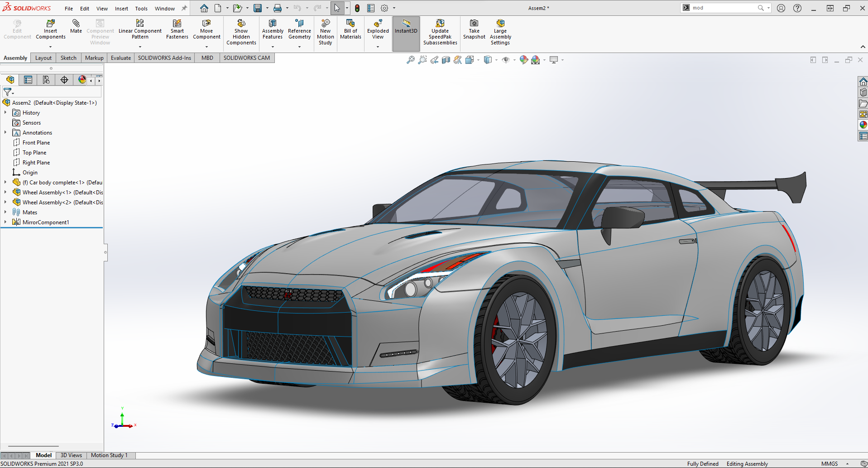The image size is (868, 468).
Task: Open the PropertyManager tab
Action: click(28, 80)
